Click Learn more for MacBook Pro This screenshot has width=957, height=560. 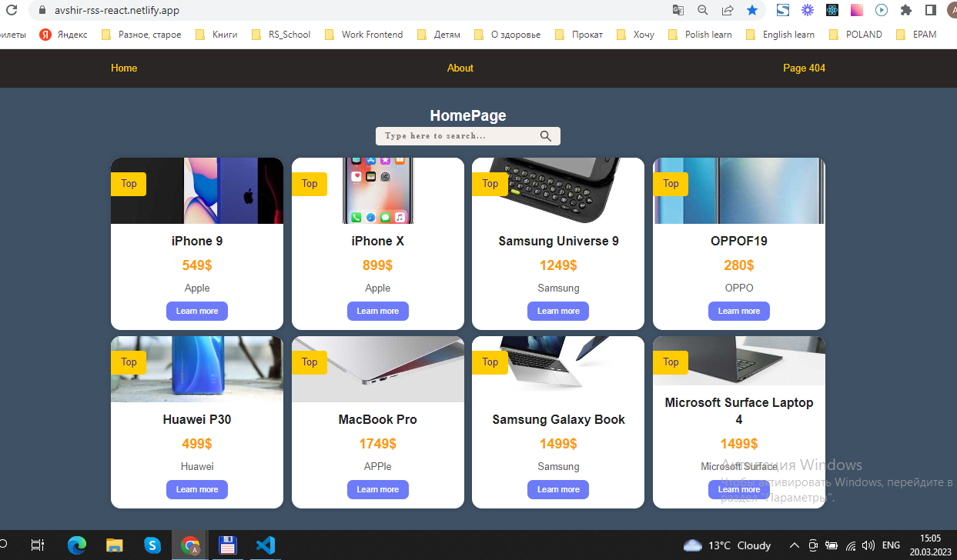pos(378,489)
